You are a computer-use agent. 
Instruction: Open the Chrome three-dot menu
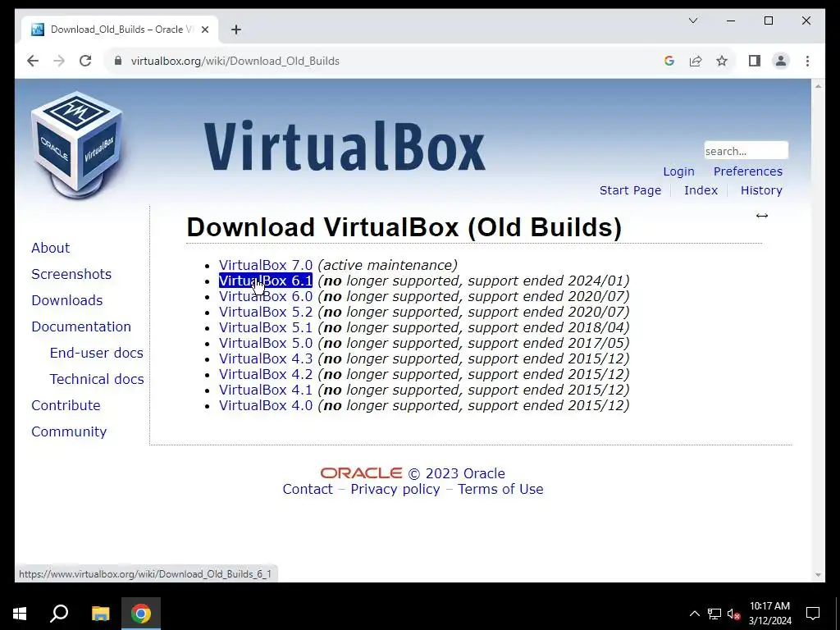[807, 61]
